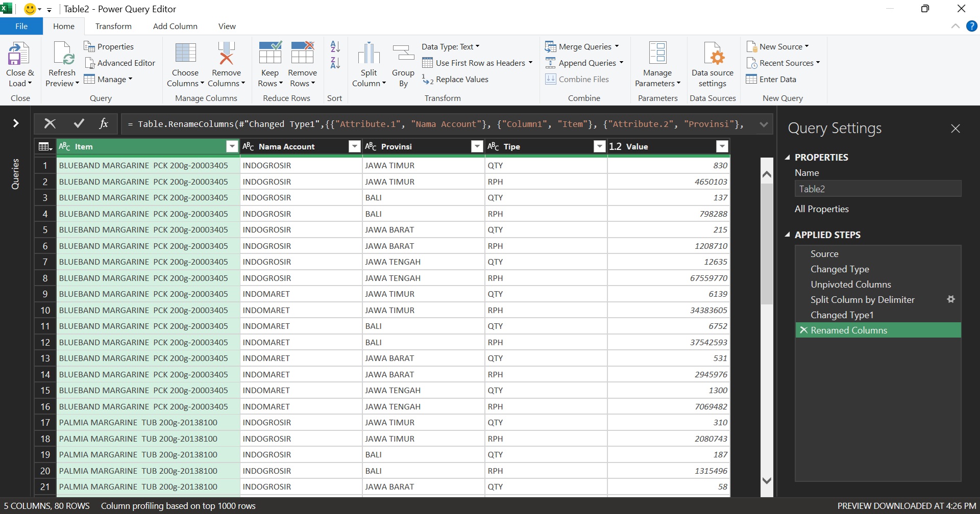Image resolution: width=980 pixels, height=514 pixels.
Task: Open the Quick Access Toolbar customize arrow
Action: coord(49,9)
